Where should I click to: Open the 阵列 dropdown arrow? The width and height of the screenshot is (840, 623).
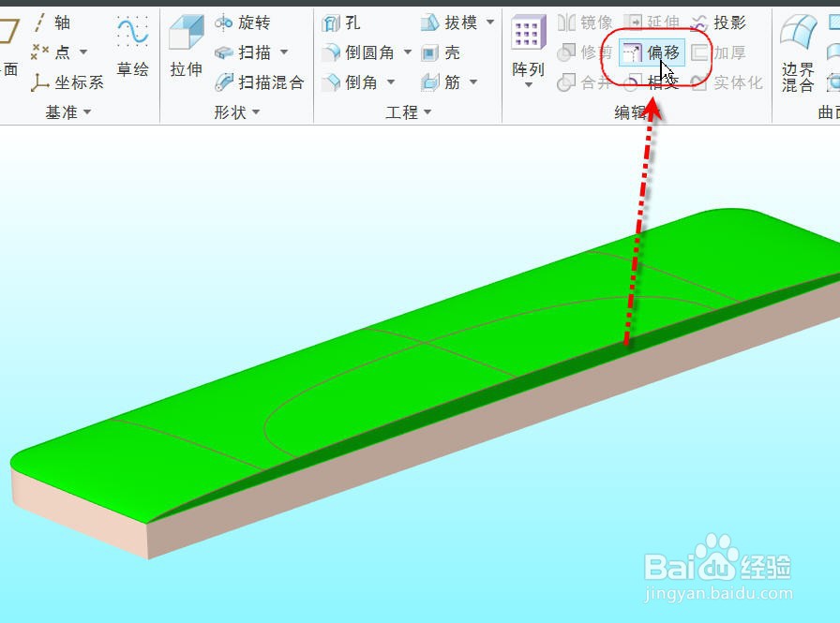pyautogui.click(x=528, y=85)
